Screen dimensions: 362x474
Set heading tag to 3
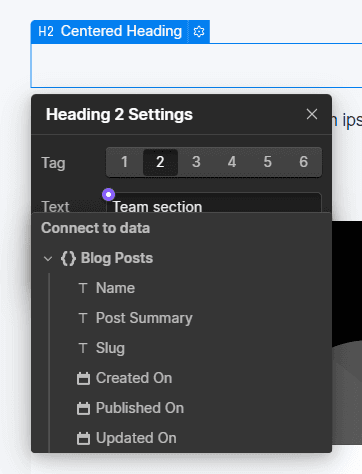point(196,162)
